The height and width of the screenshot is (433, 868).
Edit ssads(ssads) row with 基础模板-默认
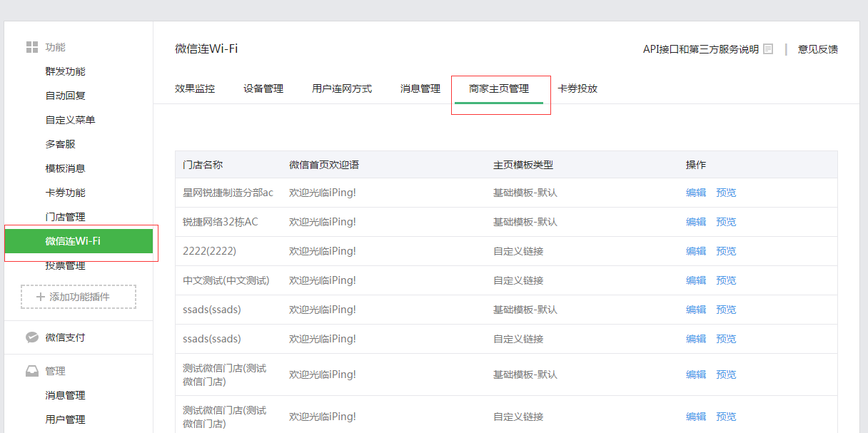pyautogui.click(x=696, y=310)
